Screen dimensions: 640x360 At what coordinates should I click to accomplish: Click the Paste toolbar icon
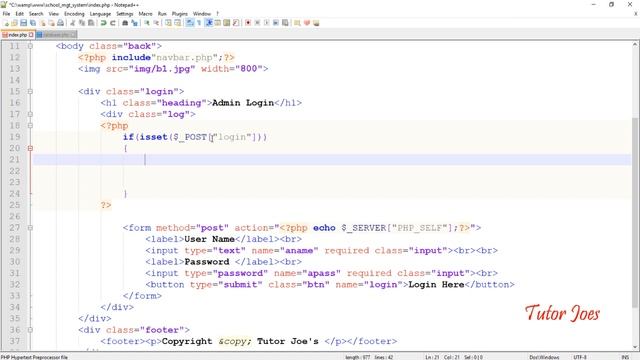[91, 23]
